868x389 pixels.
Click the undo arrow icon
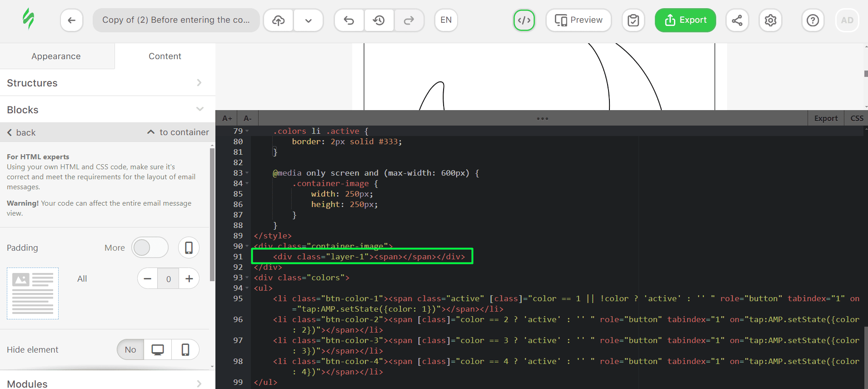(349, 20)
